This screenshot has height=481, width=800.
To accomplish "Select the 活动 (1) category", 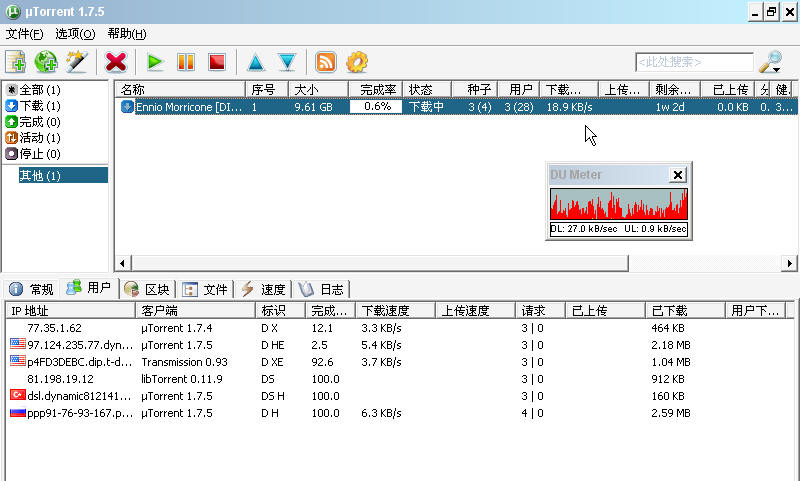I will tap(33, 138).
